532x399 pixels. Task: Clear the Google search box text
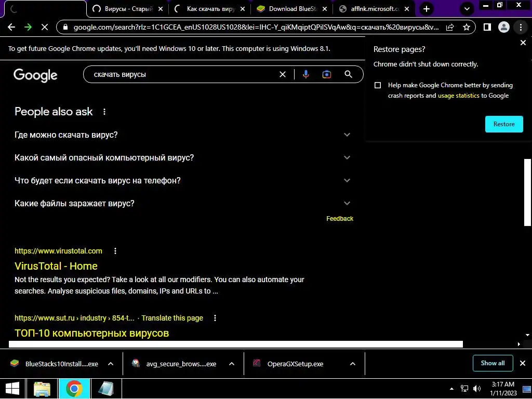coord(282,74)
